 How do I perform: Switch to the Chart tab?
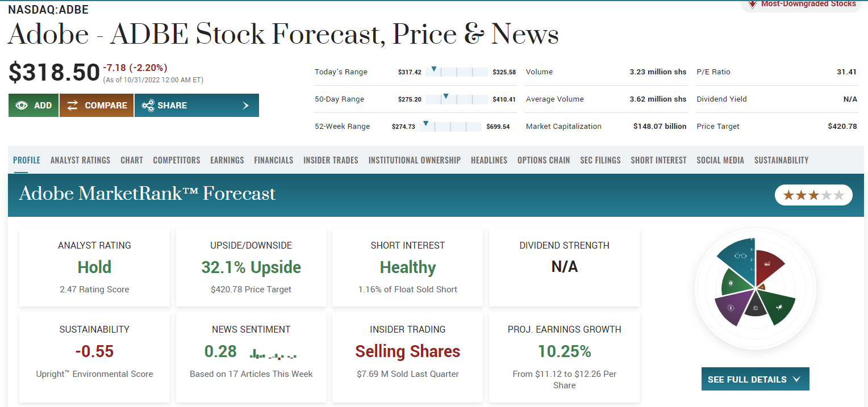click(x=132, y=160)
